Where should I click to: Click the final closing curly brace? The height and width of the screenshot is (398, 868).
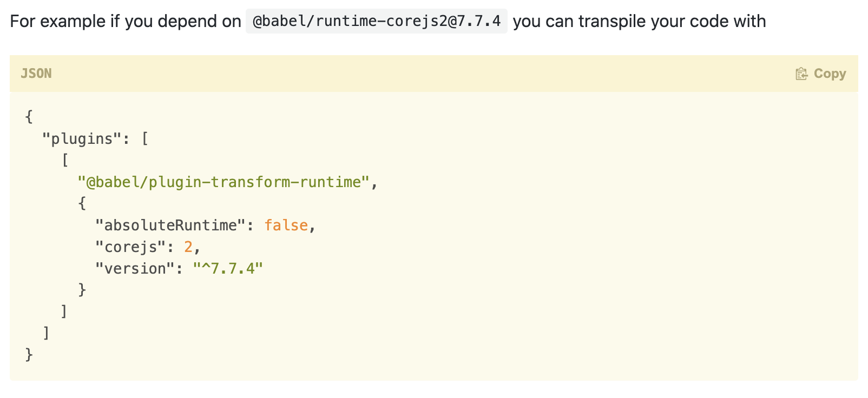pos(29,355)
